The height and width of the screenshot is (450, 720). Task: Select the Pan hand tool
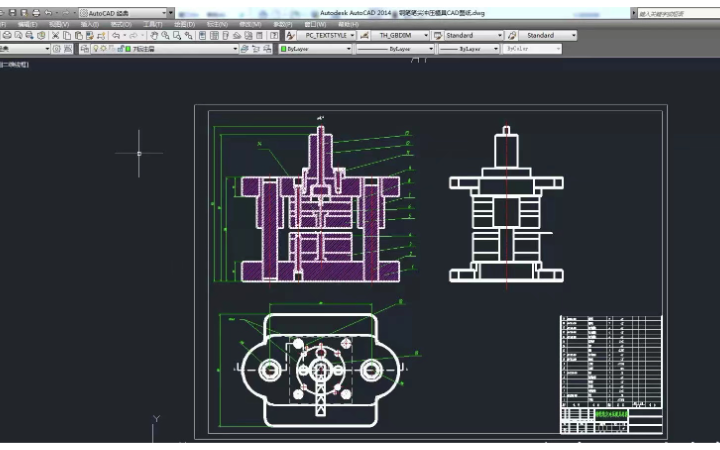[154, 35]
